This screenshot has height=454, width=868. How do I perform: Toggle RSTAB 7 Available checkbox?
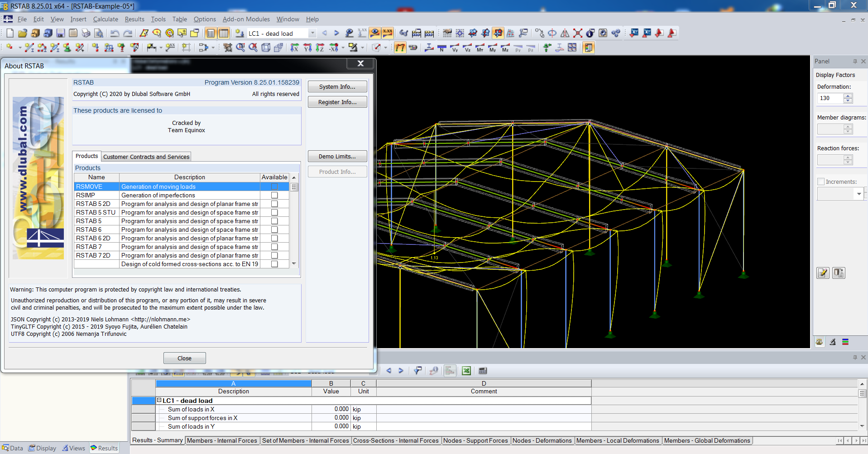[x=274, y=247]
